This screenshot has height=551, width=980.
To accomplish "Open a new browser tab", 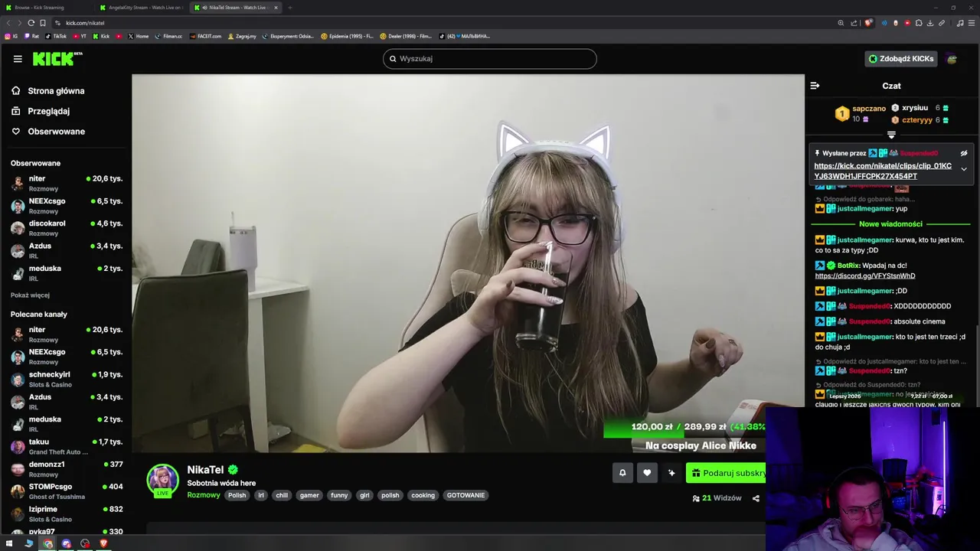I will click(290, 8).
